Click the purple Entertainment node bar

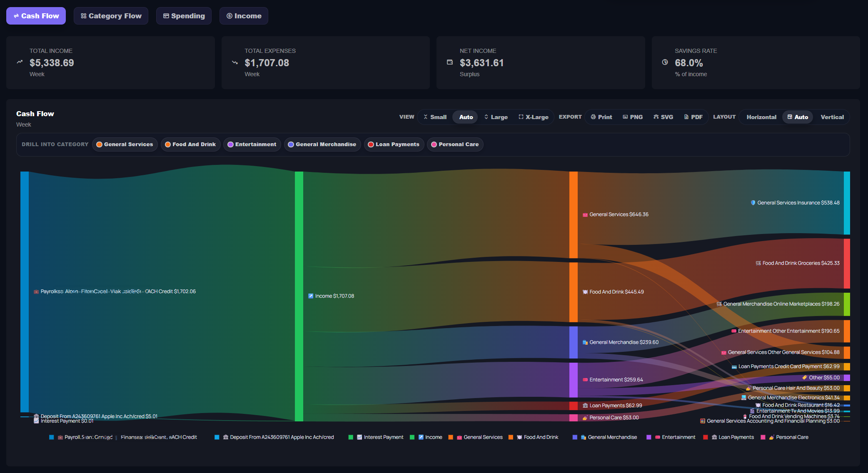click(574, 380)
